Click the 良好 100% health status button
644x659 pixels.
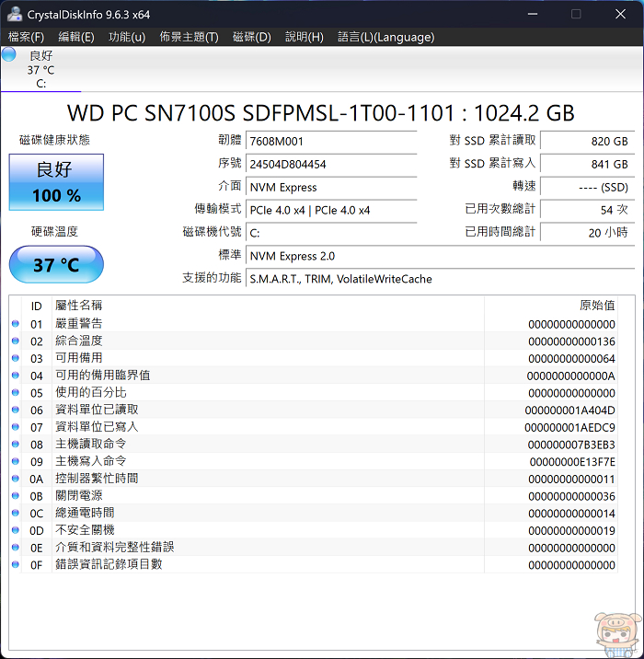click(x=56, y=181)
